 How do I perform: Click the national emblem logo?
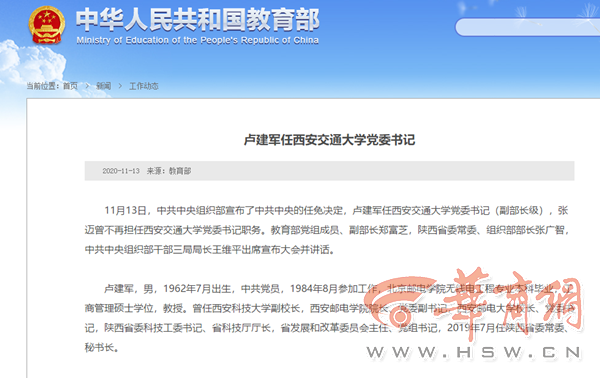pyautogui.click(x=47, y=25)
